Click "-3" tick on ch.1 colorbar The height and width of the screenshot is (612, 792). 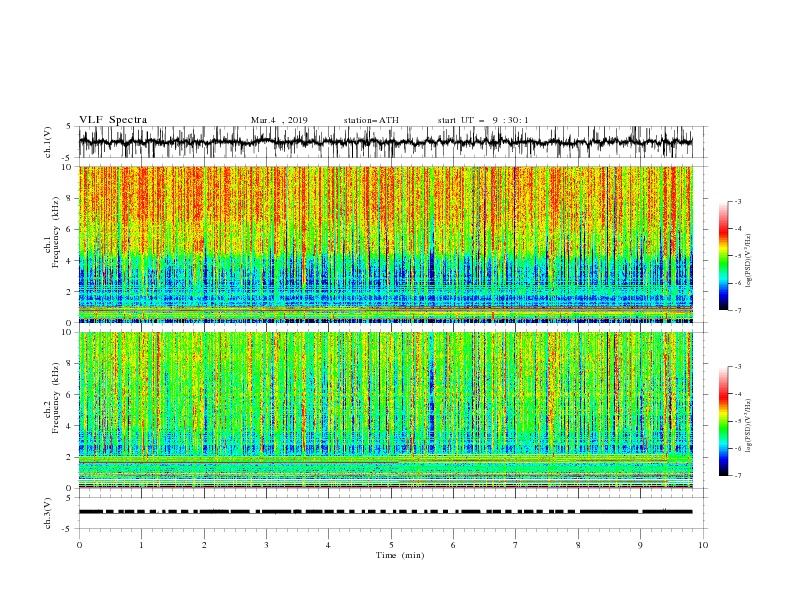pyautogui.click(x=737, y=201)
